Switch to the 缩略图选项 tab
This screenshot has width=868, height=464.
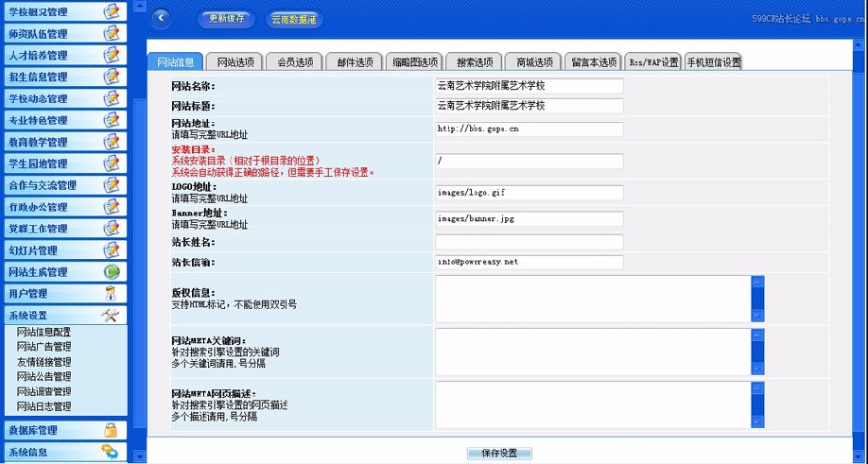pyautogui.click(x=415, y=62)
